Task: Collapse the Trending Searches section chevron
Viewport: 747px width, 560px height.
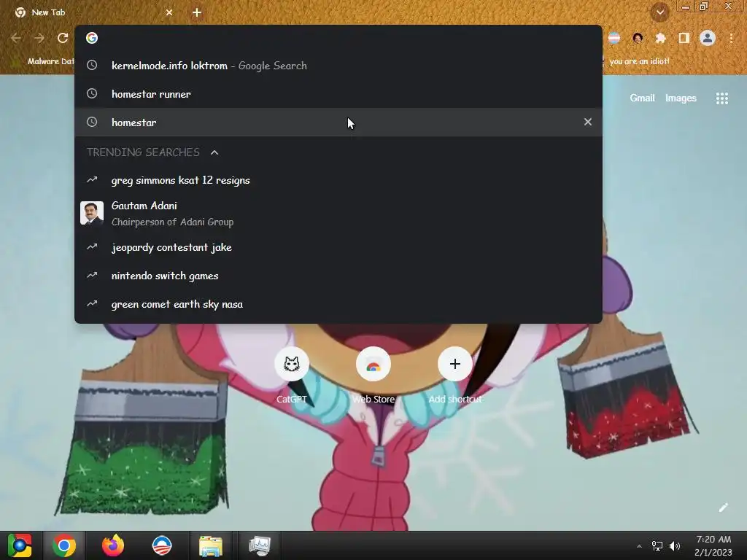Action: click(x=214, y=152)
